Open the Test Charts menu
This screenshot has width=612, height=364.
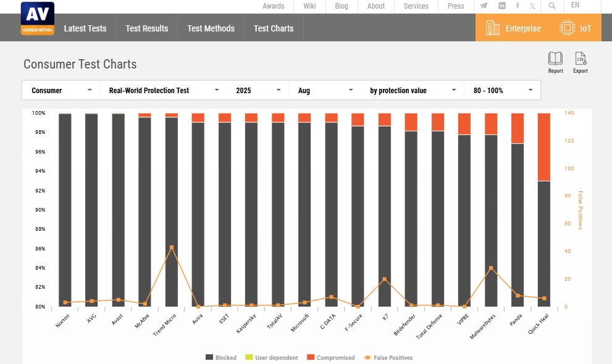pyautogui.click(x=274, y=28)
